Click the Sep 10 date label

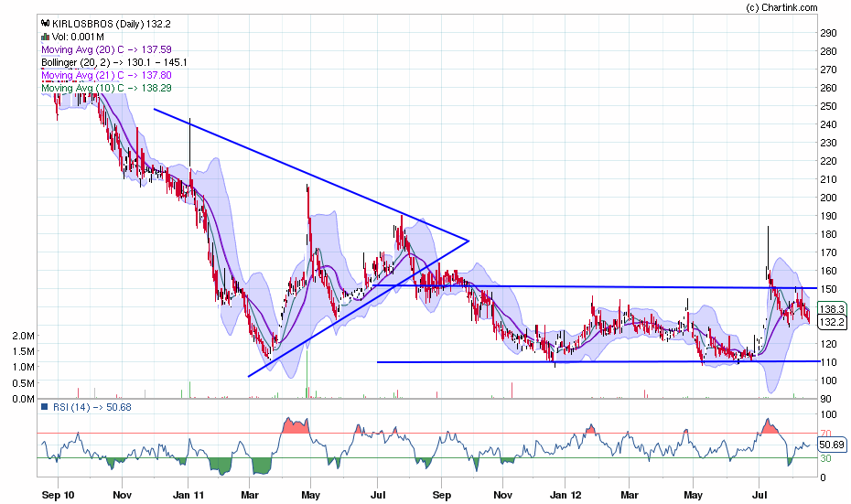[x=58, y=495]
